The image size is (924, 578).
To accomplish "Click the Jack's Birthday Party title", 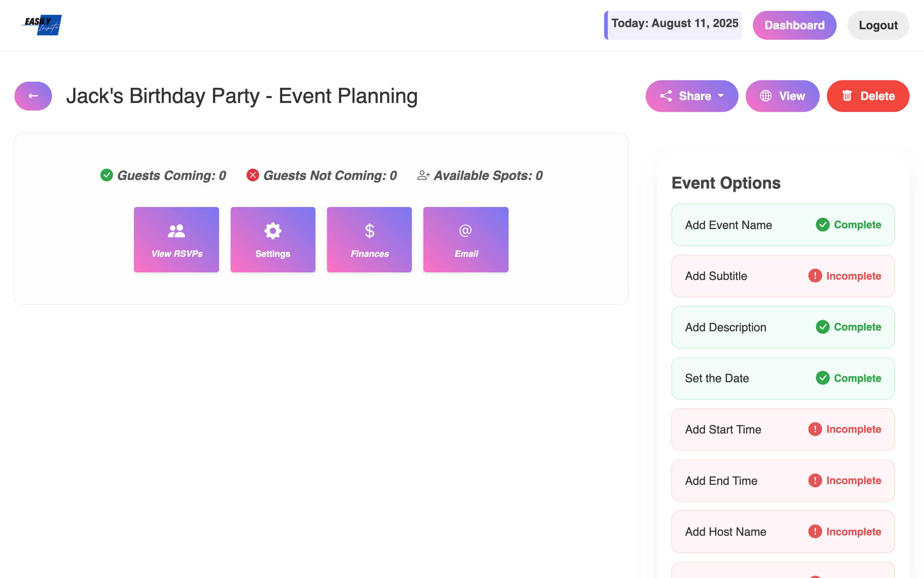I will (x=242, y=96).
